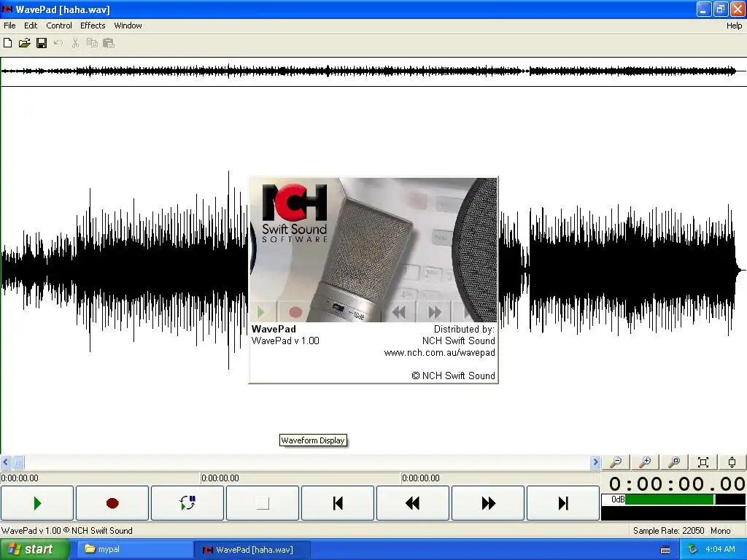Screen dimensions: 747x560
Task: Open the Edit menu
Action: (31, 26)
